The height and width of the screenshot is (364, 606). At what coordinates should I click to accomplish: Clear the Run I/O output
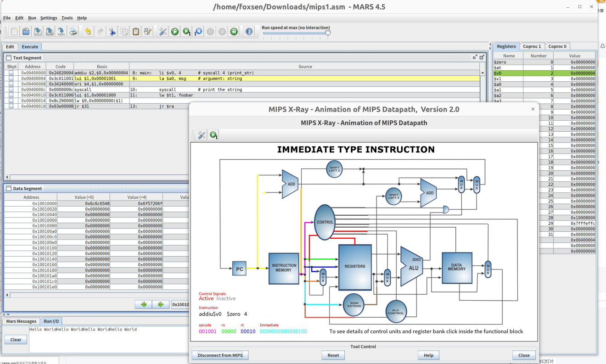pos(16,340)
